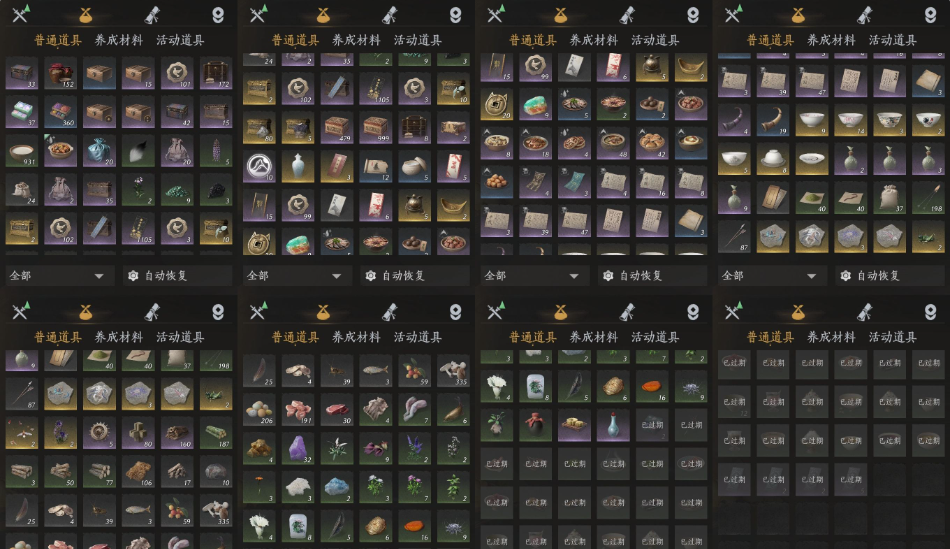Select porcelain bowl item counted 14
Viewport: 950px width, 549px height.
point(851,121)
